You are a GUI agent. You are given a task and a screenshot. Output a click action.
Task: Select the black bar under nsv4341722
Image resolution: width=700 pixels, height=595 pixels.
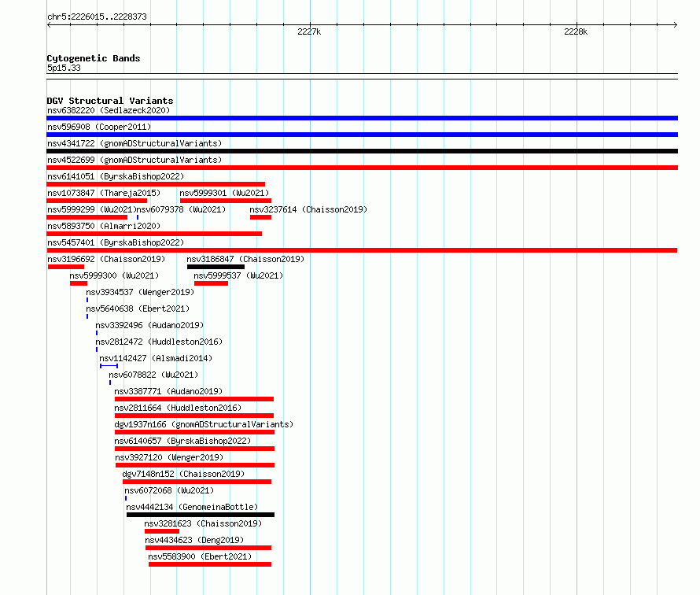pos(362,151)
